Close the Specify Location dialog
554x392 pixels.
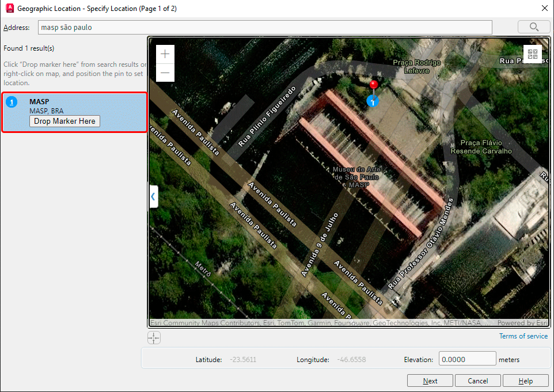click(x=545, y=8)
